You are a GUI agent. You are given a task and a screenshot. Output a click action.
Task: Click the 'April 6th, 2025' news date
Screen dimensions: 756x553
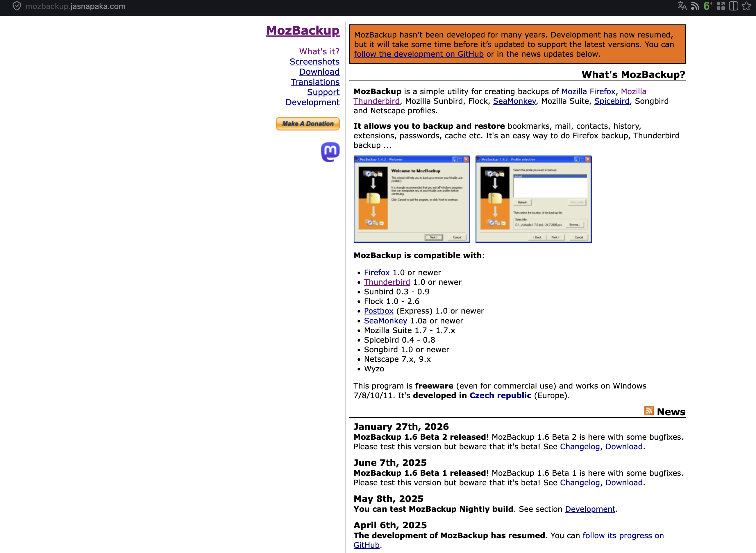[x=390, y=525]
